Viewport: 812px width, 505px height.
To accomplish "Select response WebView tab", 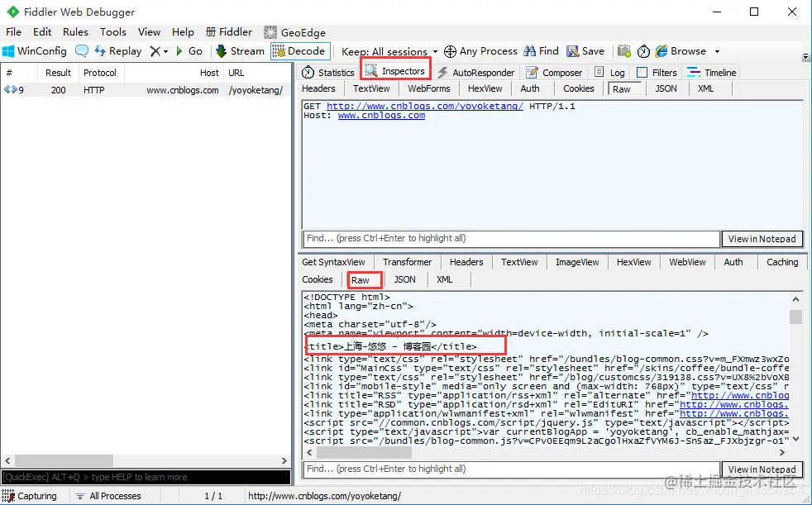I will 687,262.
